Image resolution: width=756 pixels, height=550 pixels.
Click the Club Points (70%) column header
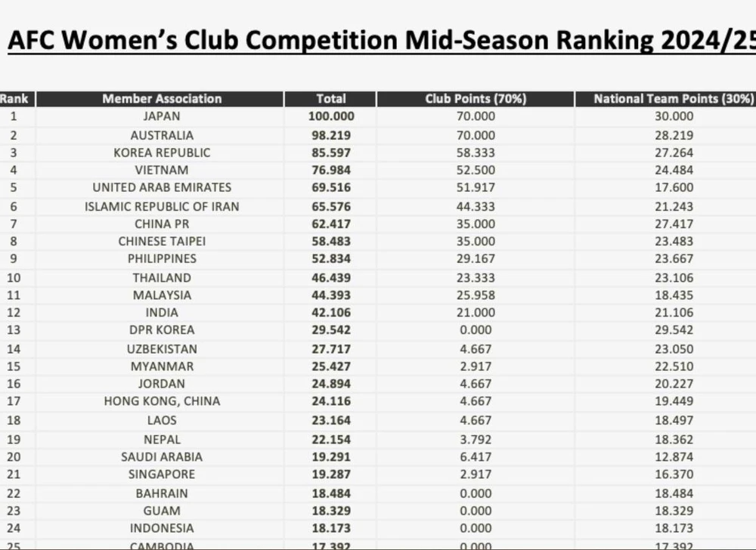click(x=476, y=98)
